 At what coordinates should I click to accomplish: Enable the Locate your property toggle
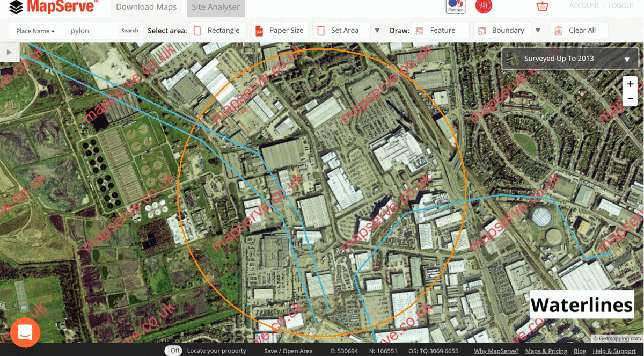[x=173, y=350]
